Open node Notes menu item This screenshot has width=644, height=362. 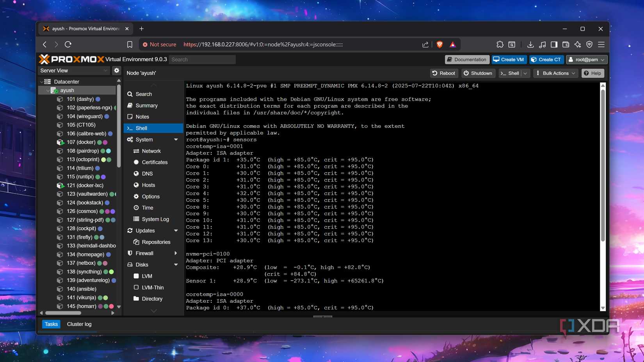tap(153, 117)
